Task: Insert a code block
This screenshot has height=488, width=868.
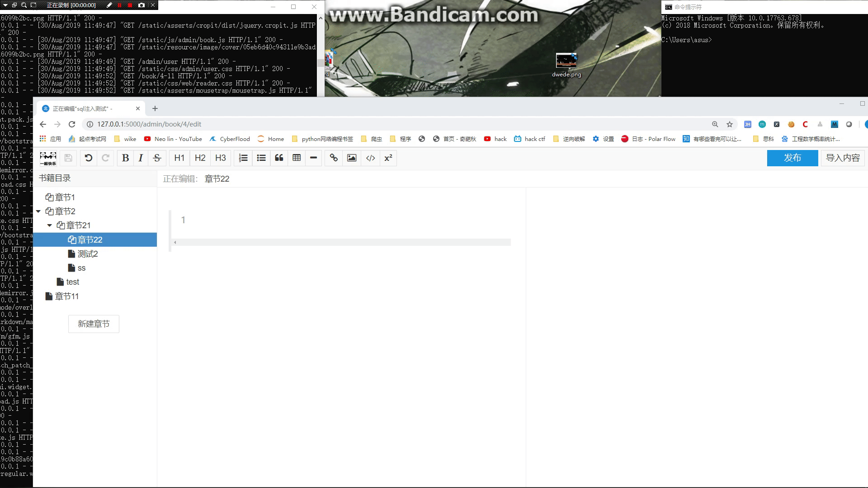Action: coord(370,158)
